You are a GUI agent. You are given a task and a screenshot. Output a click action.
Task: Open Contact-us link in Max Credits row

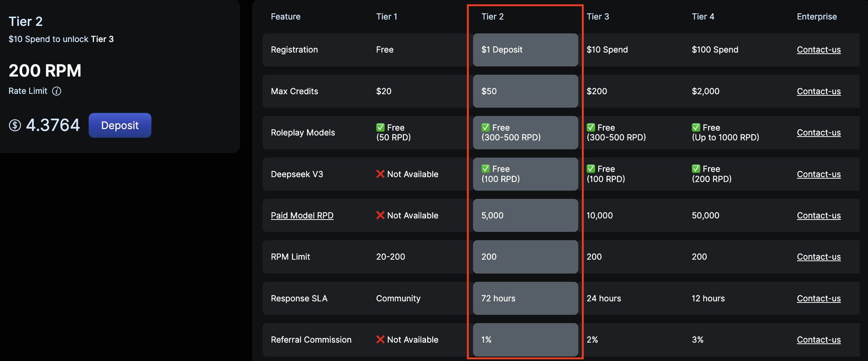click(819, 91)
